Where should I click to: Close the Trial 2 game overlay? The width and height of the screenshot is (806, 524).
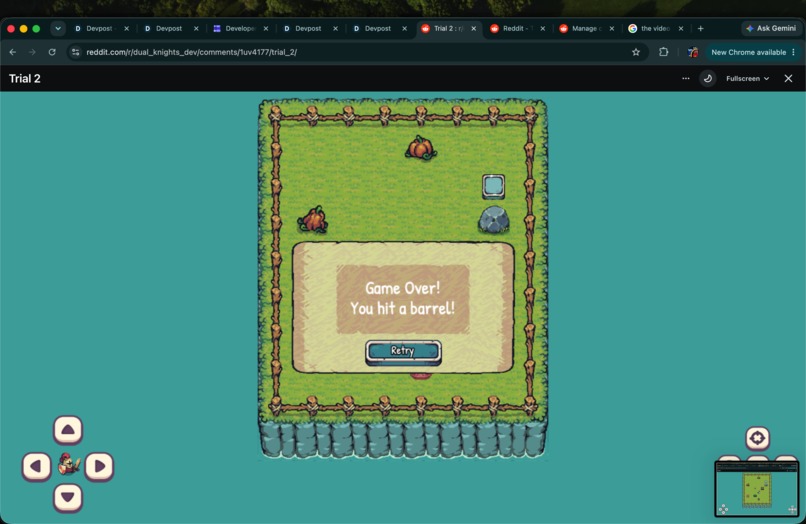coord(789,79)
